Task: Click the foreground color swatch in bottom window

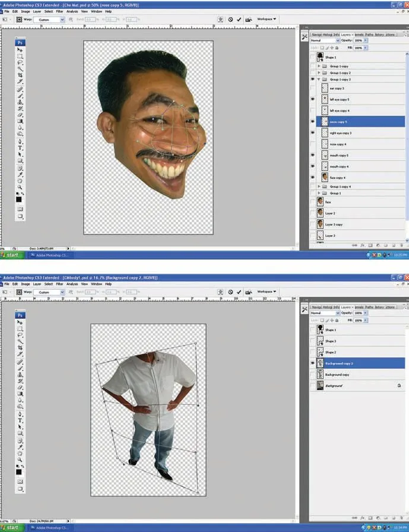Action: coord(19,472)
